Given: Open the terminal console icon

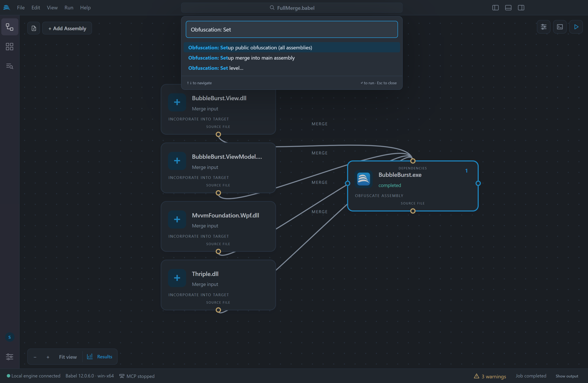Looking at the screenshot, I should (x=560, y=27).
